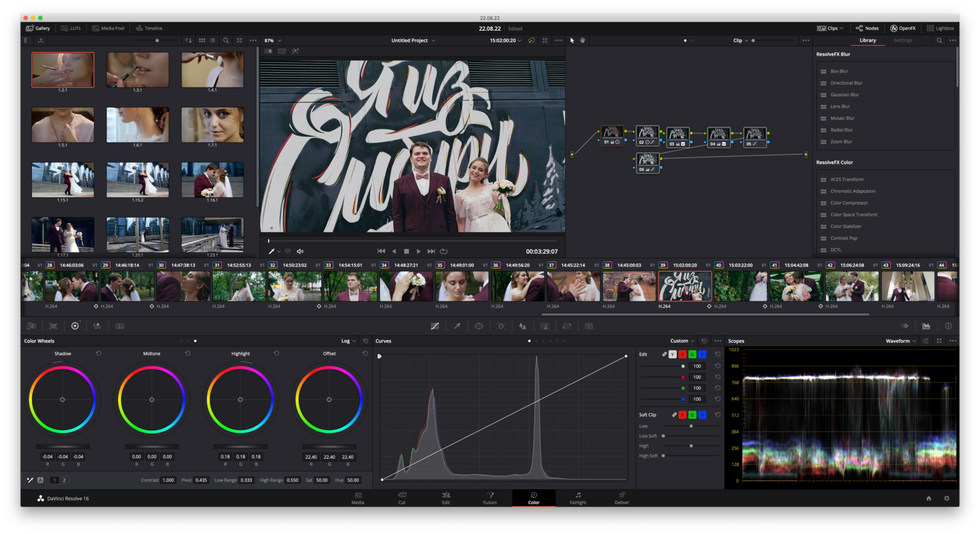The height and width of the screenshot is (534, 980).
Task: Open the Power Window palette icon
Action: [x=479, y=326]
